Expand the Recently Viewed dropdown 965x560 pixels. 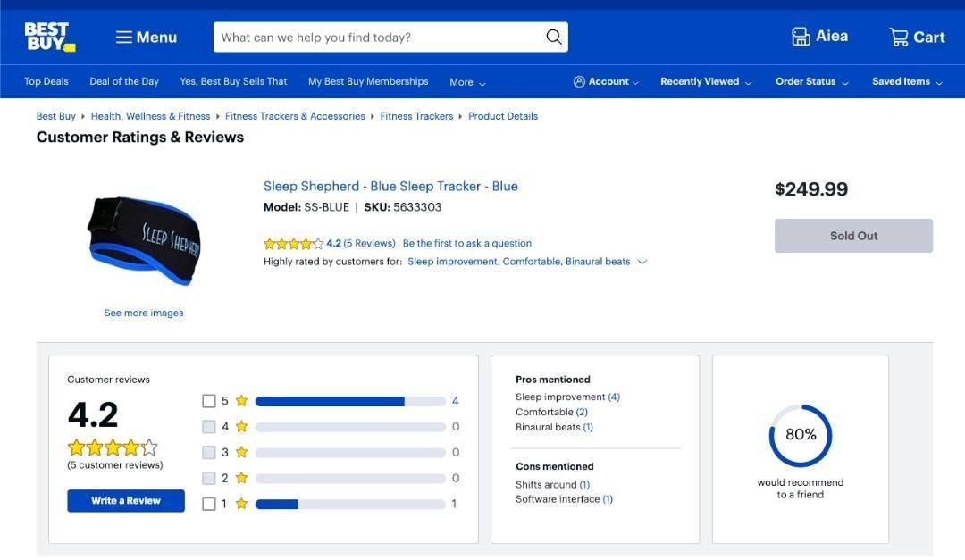coord(706,82)
